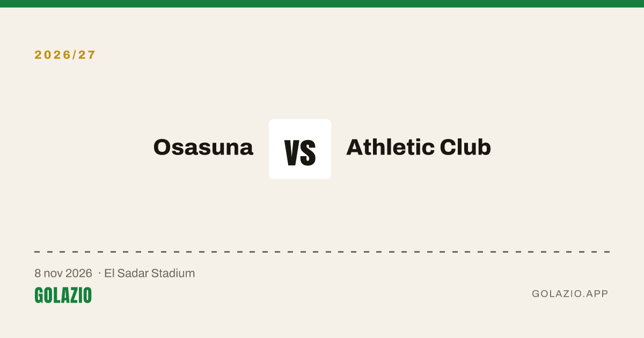This screenshot has width=644, height=338.
Task: Click the 2026/27 season label
Action: click(65, 55)
